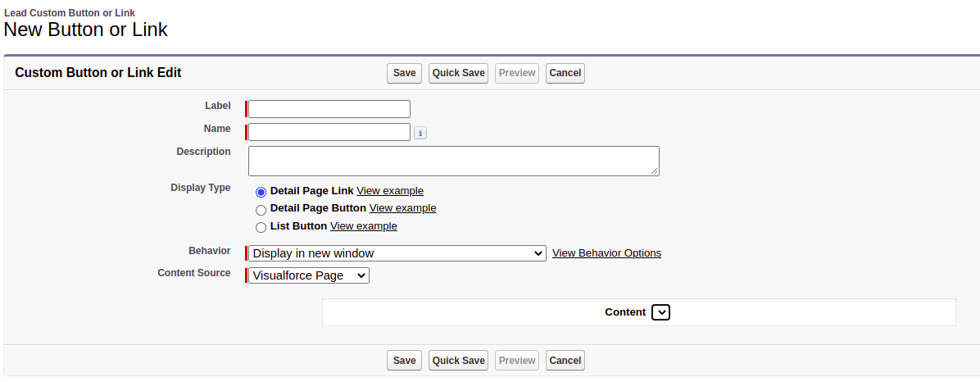Click the info icon beside Name field

pyautogui.click(x=420, y=133)
